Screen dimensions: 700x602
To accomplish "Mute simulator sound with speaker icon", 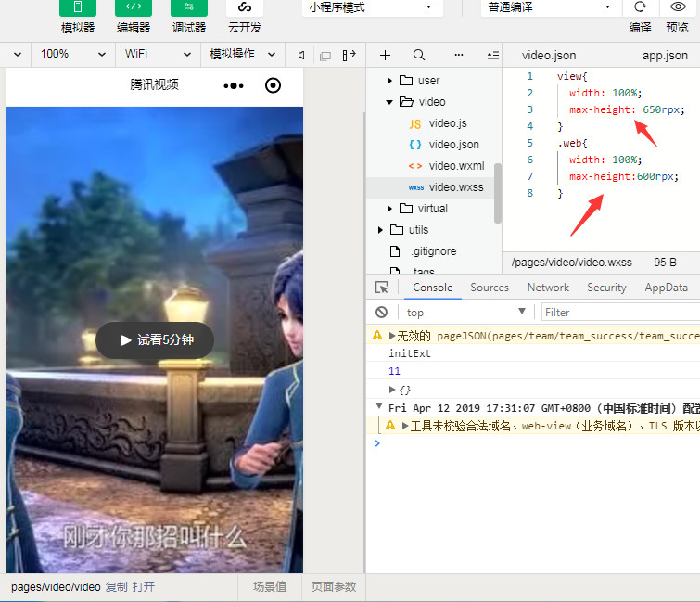I will click(301, 55).
